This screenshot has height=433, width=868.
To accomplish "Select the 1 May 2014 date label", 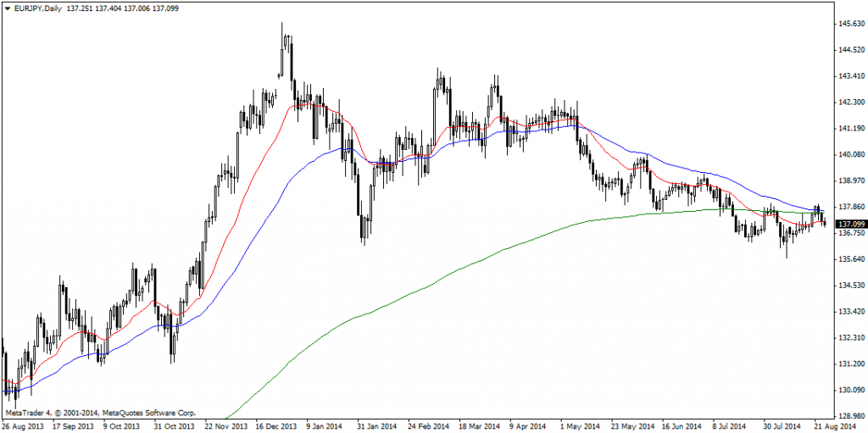I will [581, 426].
